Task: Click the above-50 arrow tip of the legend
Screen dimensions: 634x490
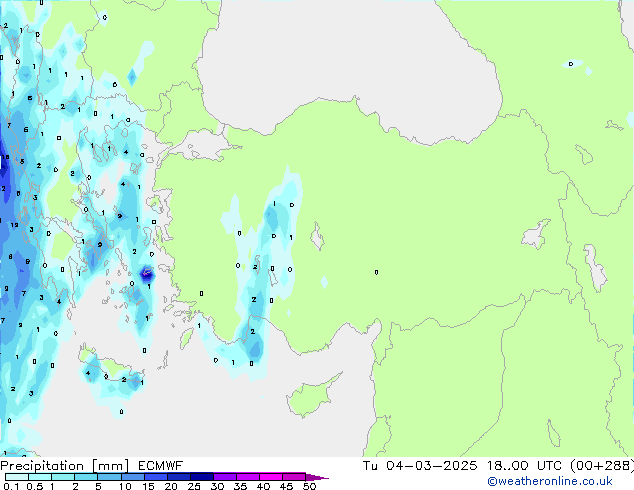Action: (x=317, y=477)
